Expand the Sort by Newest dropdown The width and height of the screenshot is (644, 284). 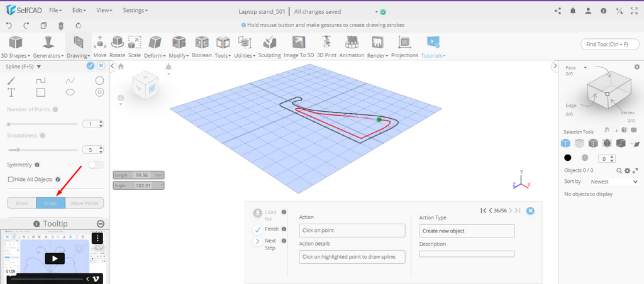tap(613, 181)
